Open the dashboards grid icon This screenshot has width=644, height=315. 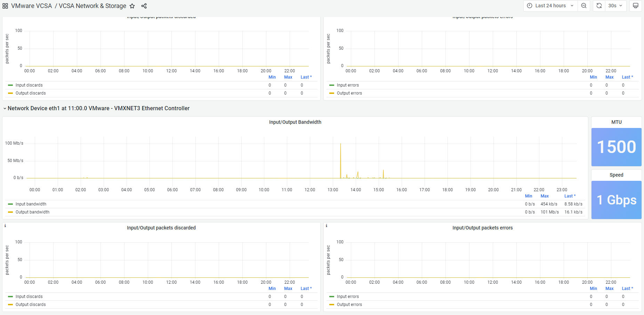click(5, 6)
